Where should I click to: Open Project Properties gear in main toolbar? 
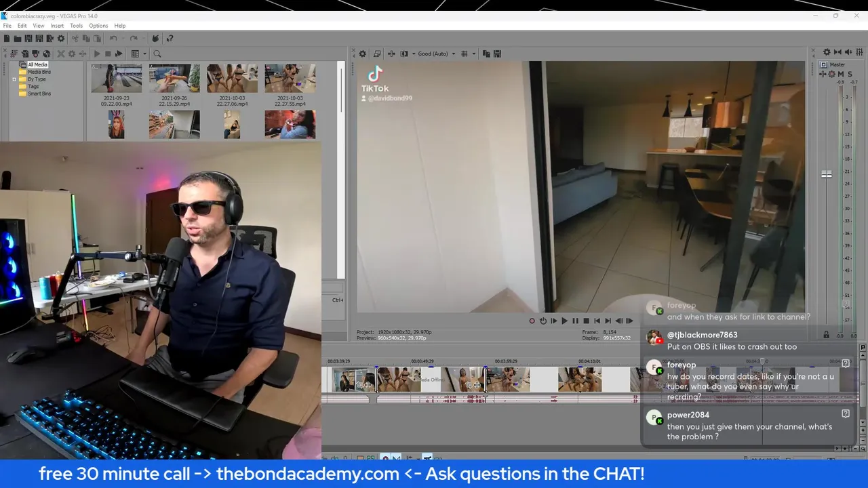point(61,39)
